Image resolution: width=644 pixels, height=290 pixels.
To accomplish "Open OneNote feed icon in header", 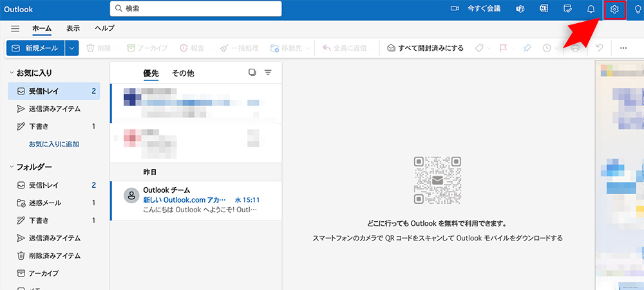I will point(544,9).
